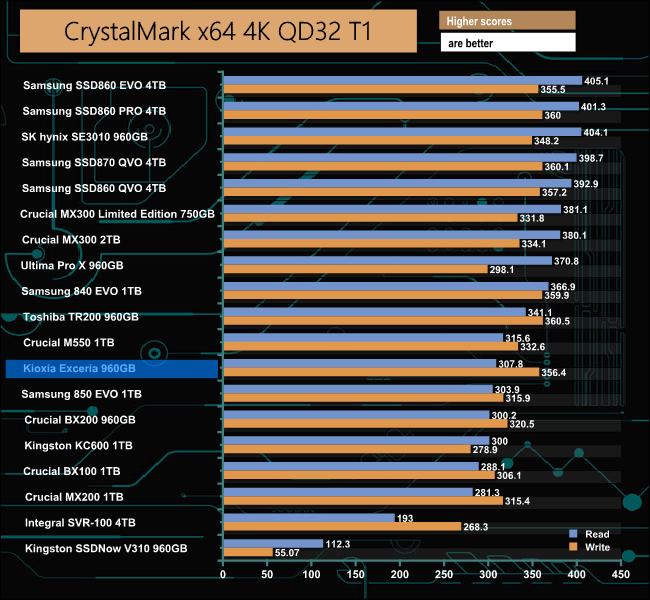Click the Samsung SSD860 QVO 4TB label
Screen dimensions: 650x600
94,188
